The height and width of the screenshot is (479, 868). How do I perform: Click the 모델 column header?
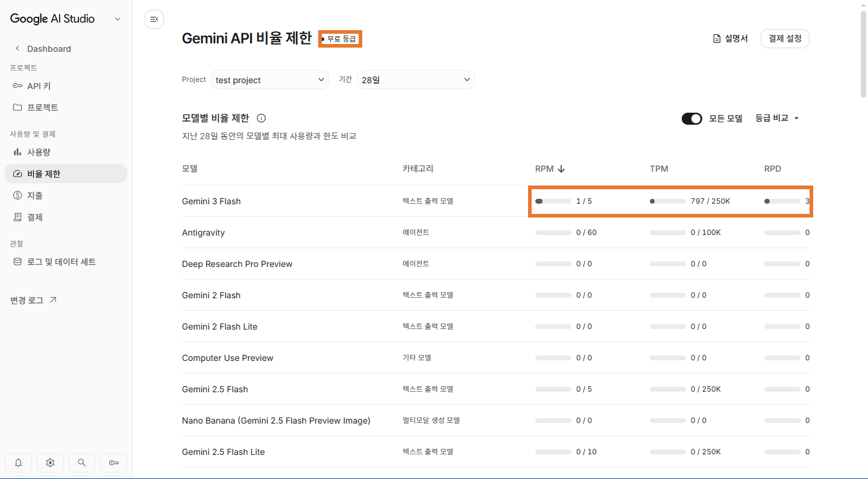pyautogui.click(x=190, y=169)
